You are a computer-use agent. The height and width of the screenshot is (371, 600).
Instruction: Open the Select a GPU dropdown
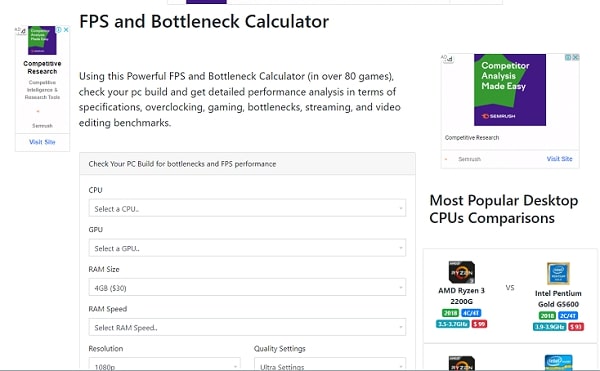pos(247,248)
